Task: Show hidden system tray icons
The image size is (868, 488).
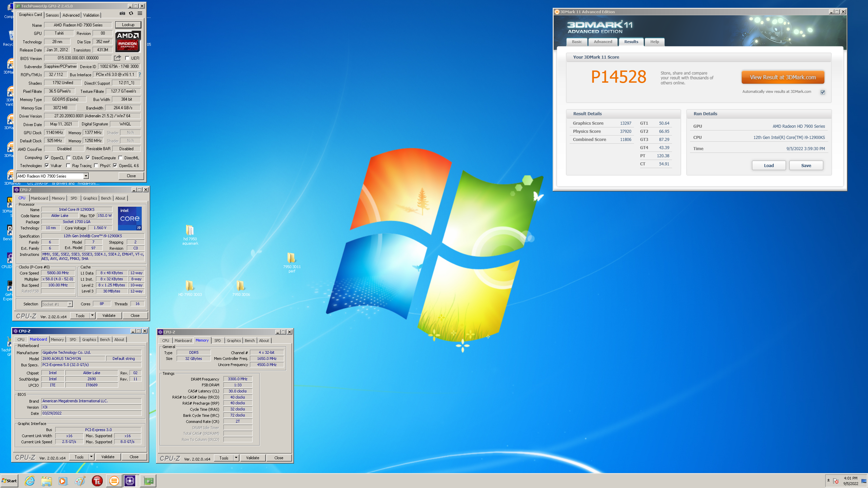Action: pos(828,481)
